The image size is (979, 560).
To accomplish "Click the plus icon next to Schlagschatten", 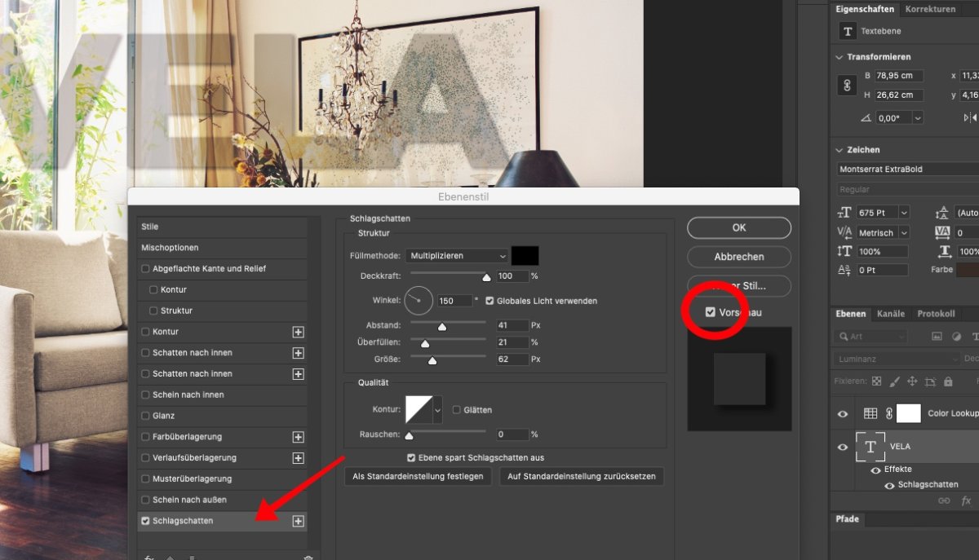I will [x=298, y=521].
